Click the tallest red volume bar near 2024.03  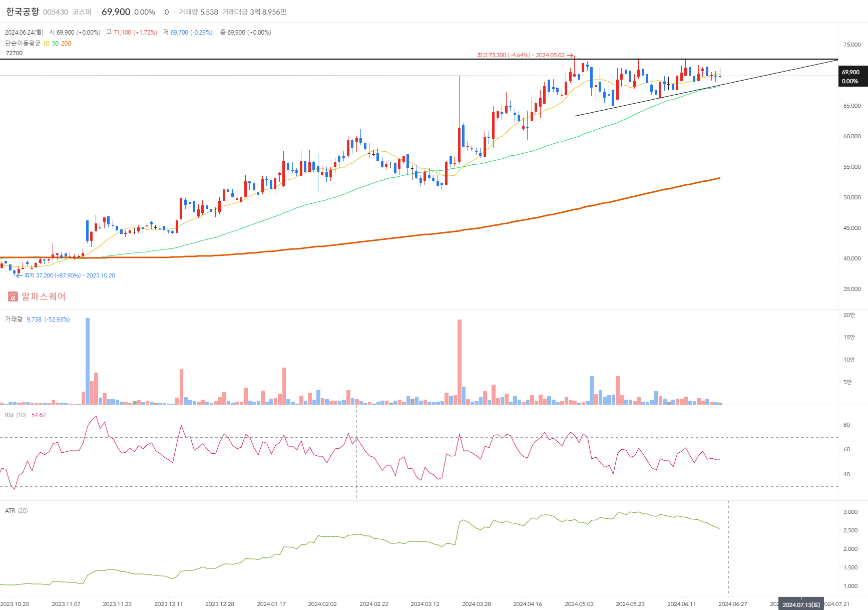pos(460,362)
